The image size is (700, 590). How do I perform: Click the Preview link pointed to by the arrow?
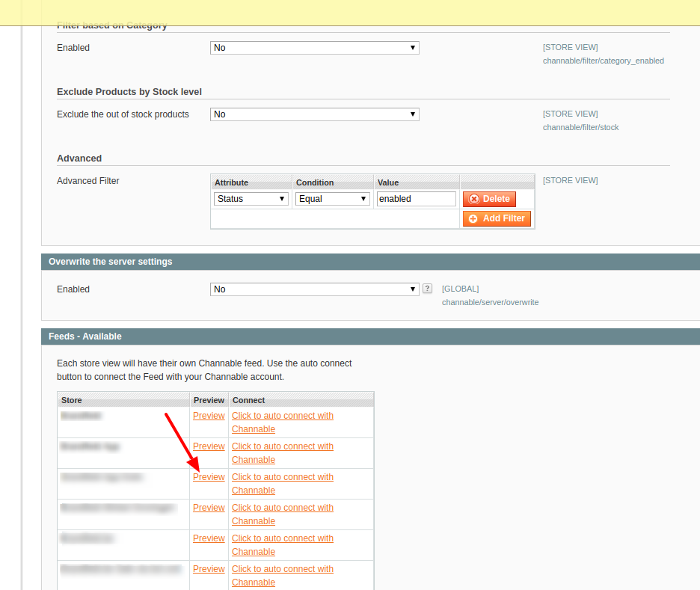tap(209, 476)
